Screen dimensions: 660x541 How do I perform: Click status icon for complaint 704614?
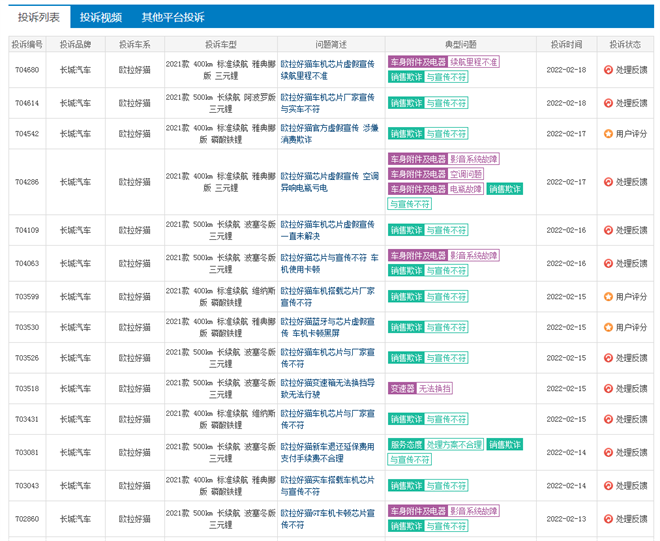608,103
